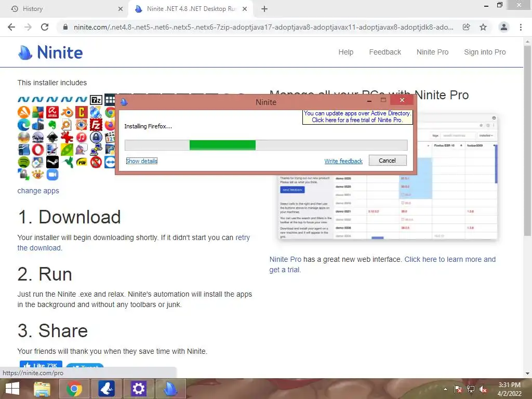Click the learn more and get a trial link

point(382,264)
